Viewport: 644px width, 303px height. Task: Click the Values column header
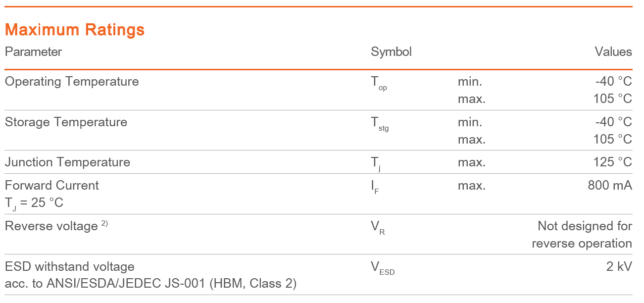pyautogui.click(x=613, y=51)
